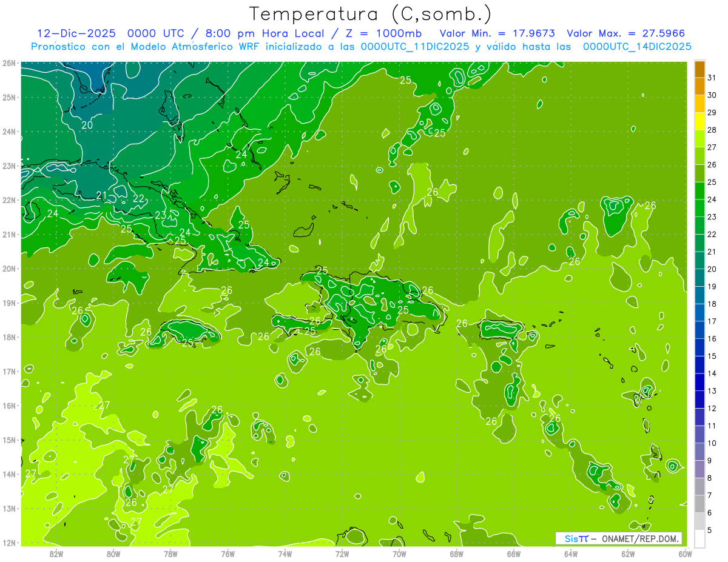Viewport: 728px width, 562px height.
Task: Click the white band below 5 on scale
Action: pos(699,538)
